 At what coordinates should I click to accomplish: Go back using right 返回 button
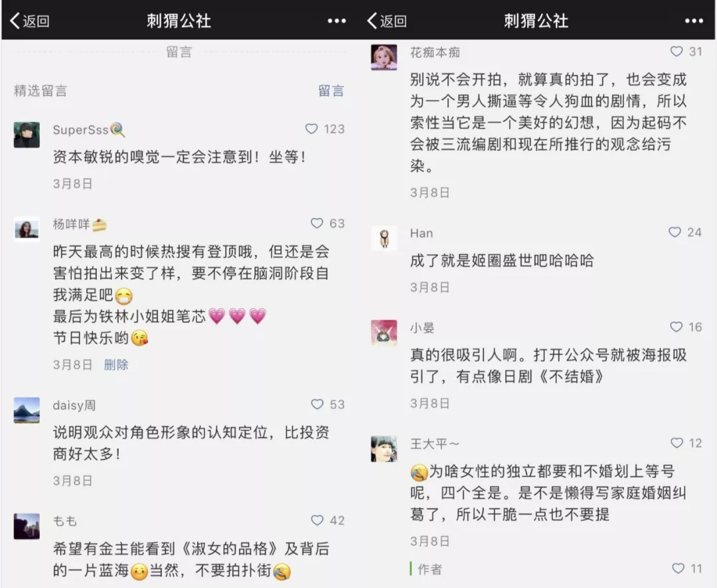387,21
